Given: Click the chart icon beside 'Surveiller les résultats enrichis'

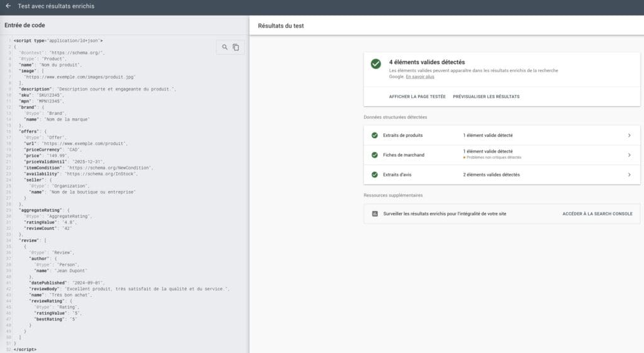Looking at the screenshot, I should click(x=375, y=214).
